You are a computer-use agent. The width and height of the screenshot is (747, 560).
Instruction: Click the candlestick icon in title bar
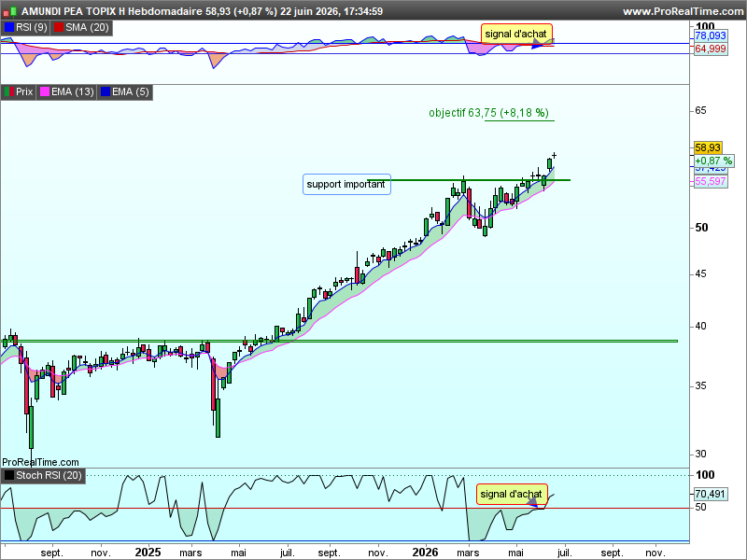click(x=11, y=10)
